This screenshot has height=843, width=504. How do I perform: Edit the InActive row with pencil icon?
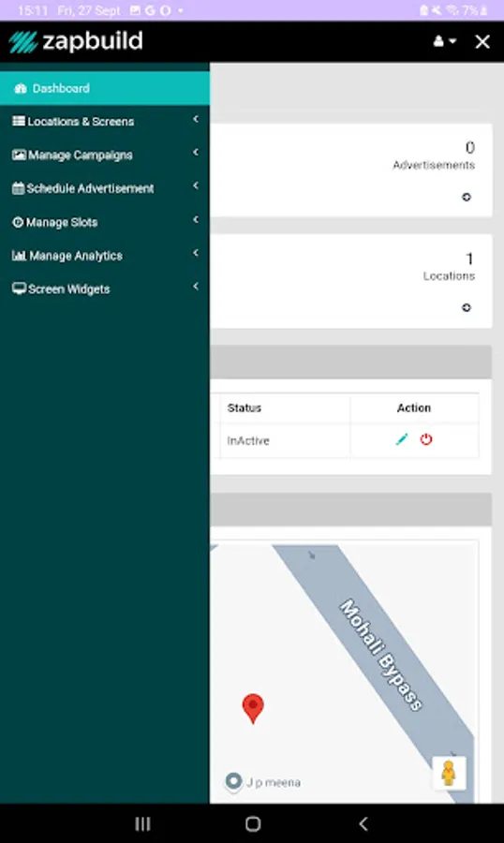pyautogui.click(x=402, y=439)
